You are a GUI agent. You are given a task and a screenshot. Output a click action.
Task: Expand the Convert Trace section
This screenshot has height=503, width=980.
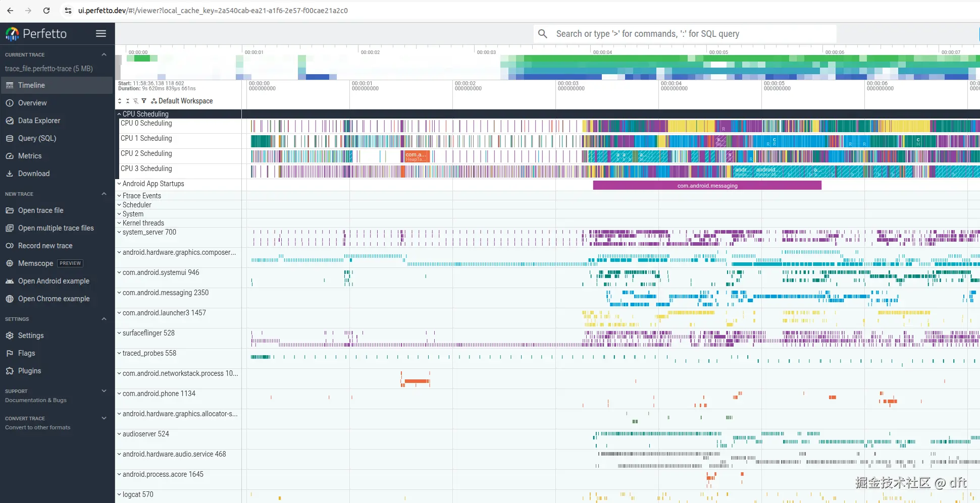point(104,418)
